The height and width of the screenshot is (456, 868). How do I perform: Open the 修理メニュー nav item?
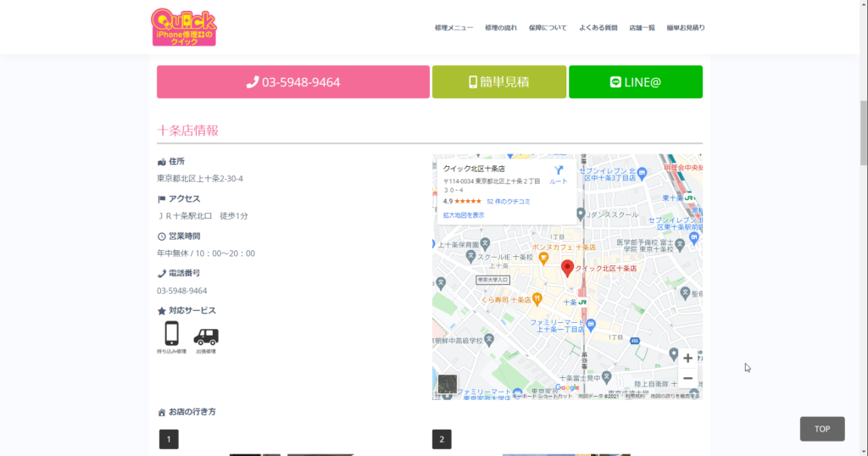pos(454,28)
